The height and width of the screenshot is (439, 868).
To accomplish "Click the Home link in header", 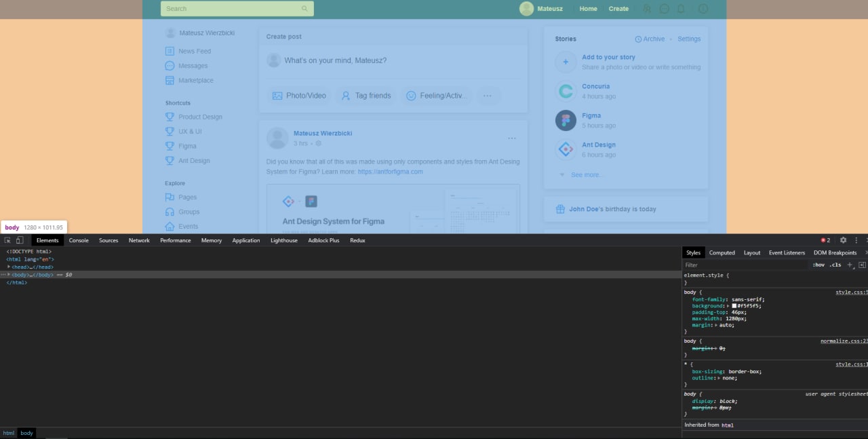I will click(x=589, y=9).
